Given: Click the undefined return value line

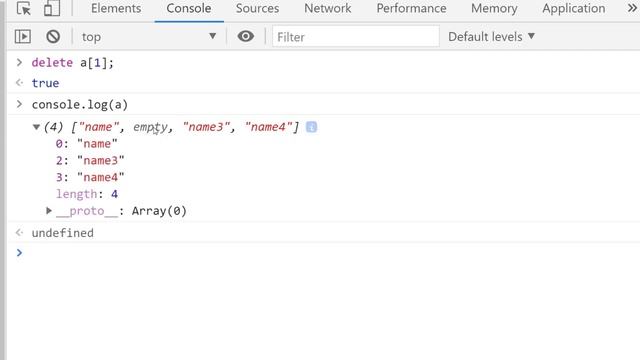Looking at the screenshot, I should (62, 233).
